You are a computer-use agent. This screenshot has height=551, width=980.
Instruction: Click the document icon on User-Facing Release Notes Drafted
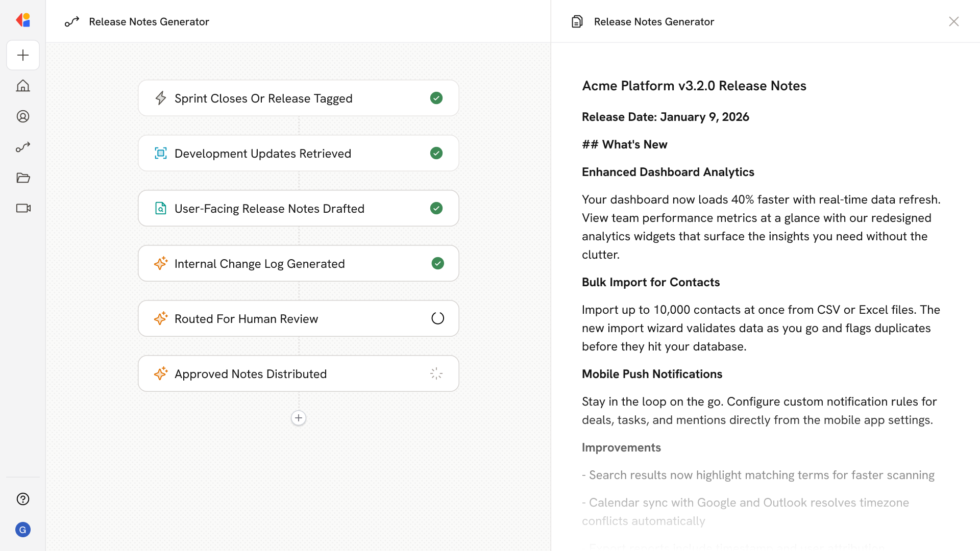[161, 208]
